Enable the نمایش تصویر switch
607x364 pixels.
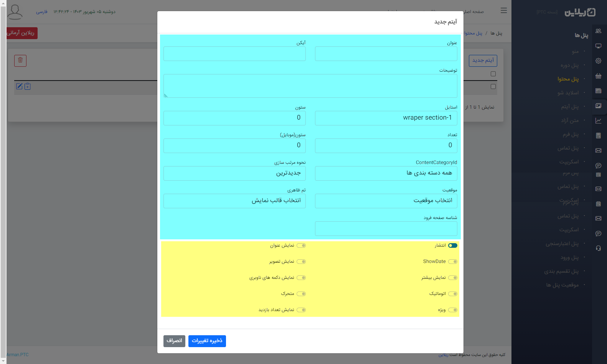tap(301, 262)
